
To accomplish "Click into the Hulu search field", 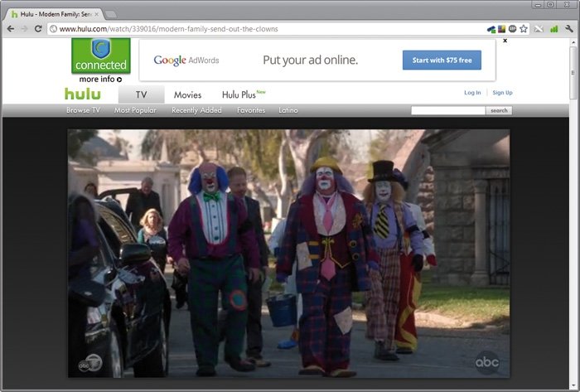I will coord(448,110).
